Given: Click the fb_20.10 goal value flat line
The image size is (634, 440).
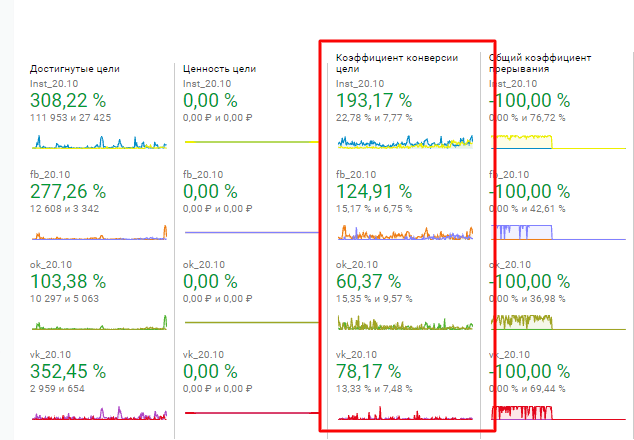Looking at the screenshot, I should tap(252, 233).
